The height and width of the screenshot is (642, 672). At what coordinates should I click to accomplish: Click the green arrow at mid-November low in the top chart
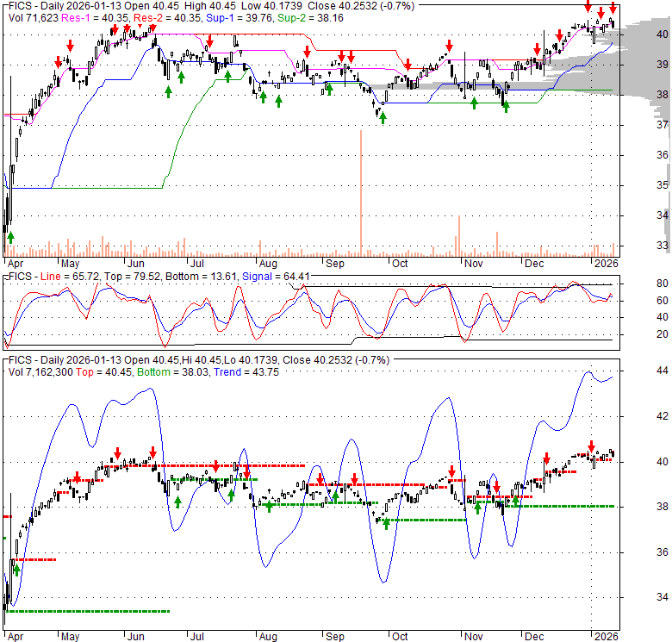[506, 107]
